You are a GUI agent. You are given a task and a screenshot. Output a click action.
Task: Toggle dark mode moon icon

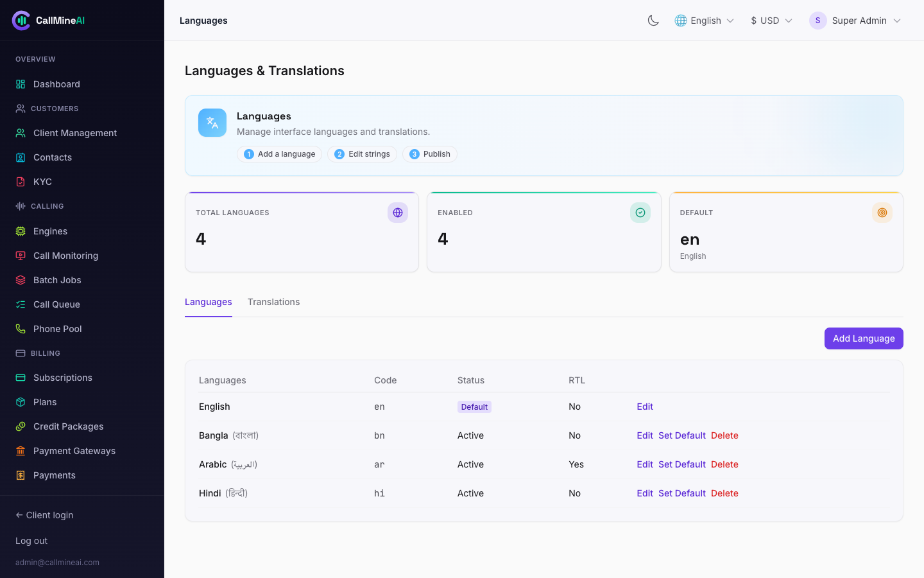[x=653, y=21]
